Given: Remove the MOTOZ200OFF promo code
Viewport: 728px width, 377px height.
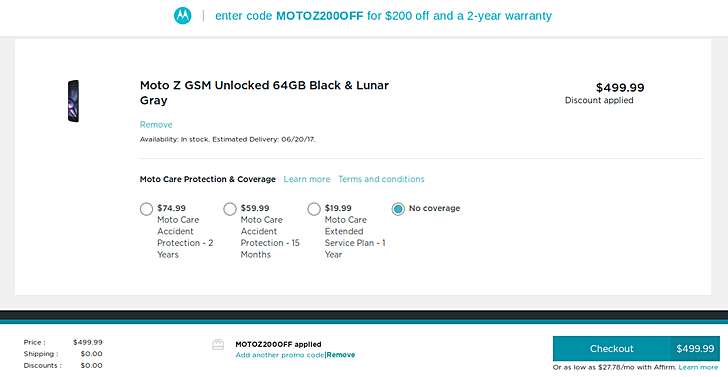Looking at the screenshot, I should 341,355.
